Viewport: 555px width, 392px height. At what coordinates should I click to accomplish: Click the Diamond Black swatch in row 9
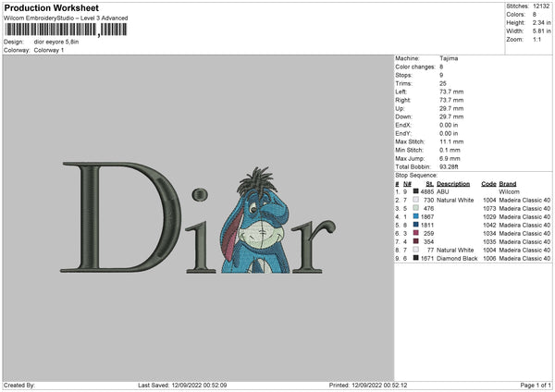(x=416, y=258)
